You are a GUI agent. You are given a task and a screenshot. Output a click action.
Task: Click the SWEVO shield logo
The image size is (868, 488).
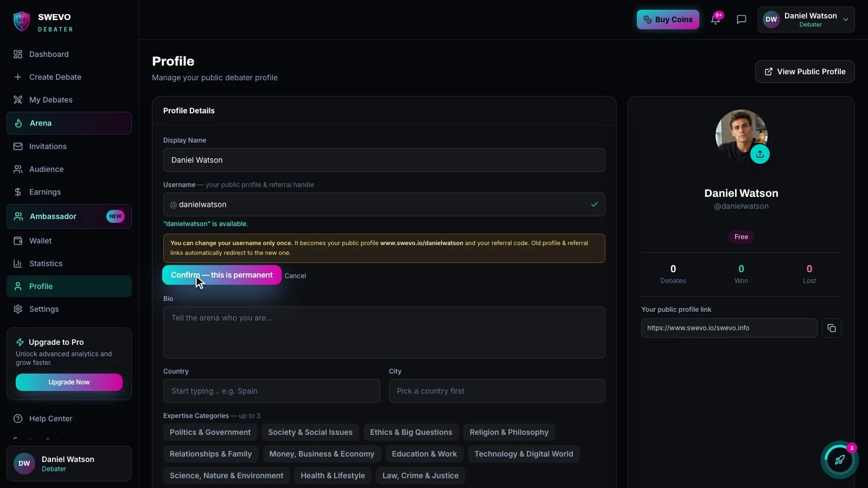(x=22, y=22)
